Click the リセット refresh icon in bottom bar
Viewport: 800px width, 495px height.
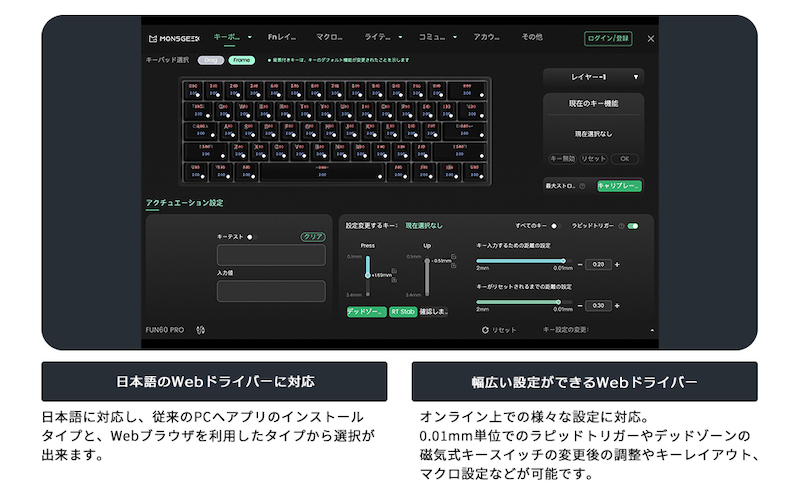(485, 329)
